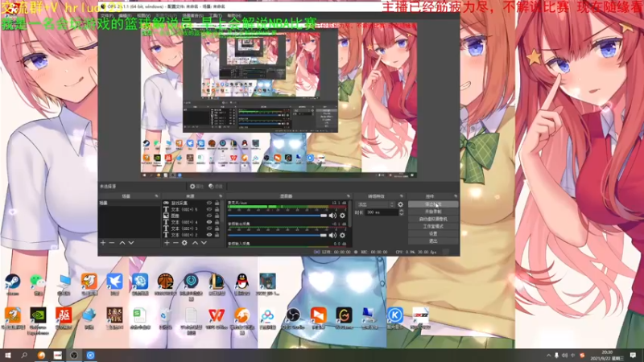644x362 pixels.
Task: Click the transition duration 300 ms field
Action: [382, 212]
